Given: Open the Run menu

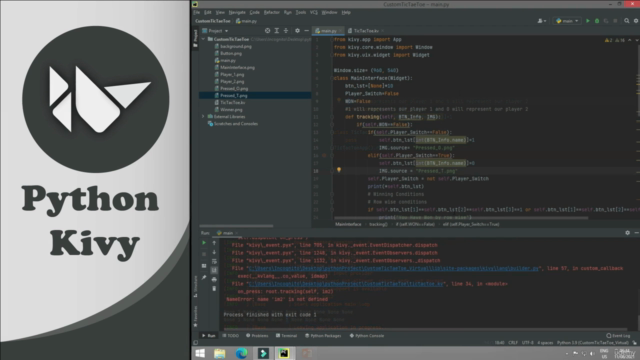Looking at the screenshot, I should pyautogui.click(x=288, y=12).
